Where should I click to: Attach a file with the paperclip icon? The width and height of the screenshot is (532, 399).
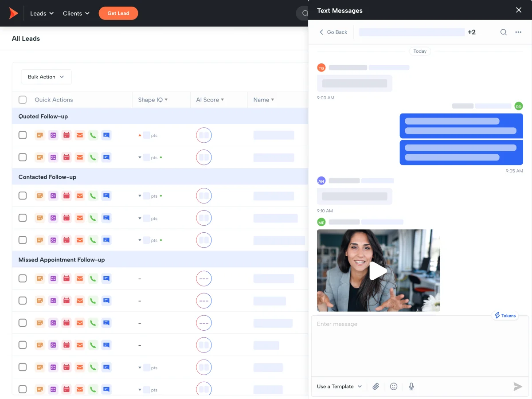pyautogui.click(x=376, y=387)
